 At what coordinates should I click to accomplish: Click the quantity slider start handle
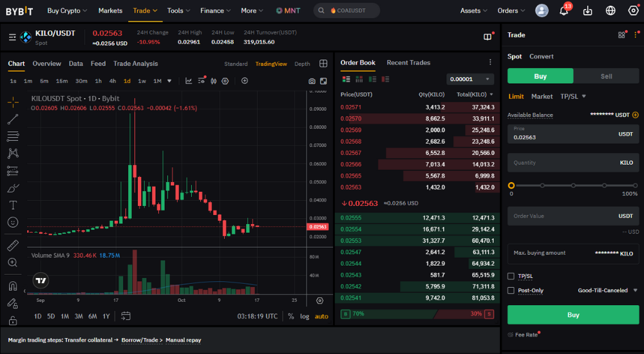(x=511, y=185)
